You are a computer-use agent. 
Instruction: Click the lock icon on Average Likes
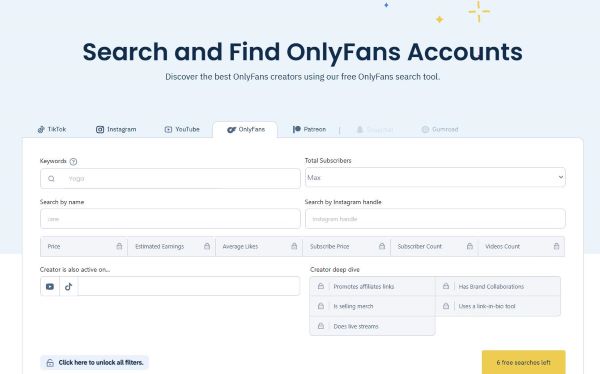coord(294,246)
